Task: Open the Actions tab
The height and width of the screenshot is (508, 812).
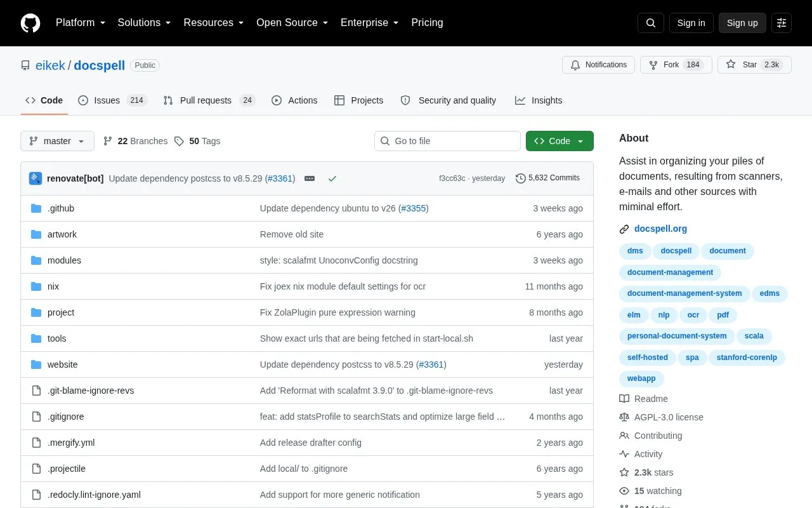Action: (x=294, y=100)
